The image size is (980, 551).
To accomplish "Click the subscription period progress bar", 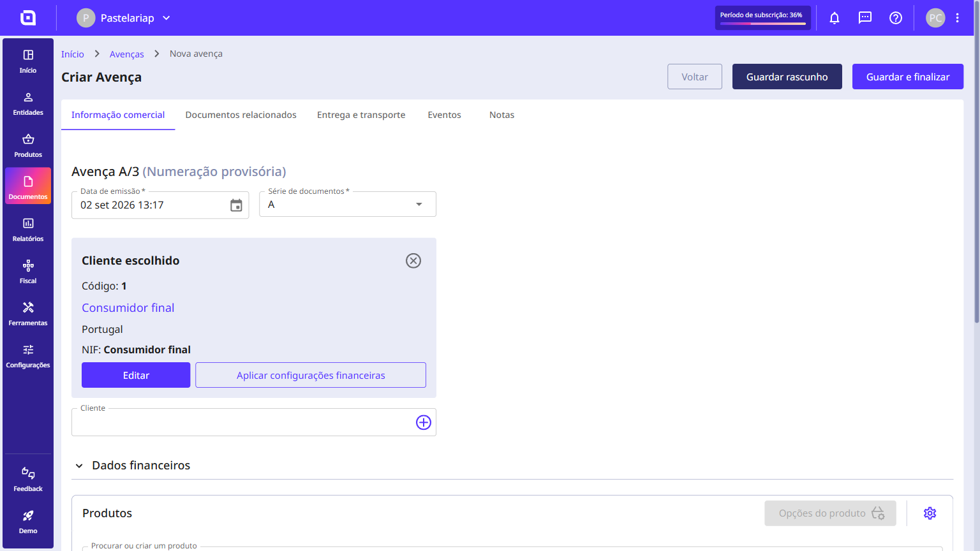I will point(763,24).
